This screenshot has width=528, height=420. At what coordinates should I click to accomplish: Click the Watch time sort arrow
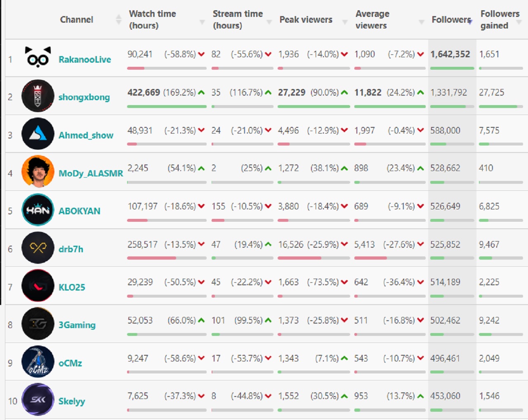click(x=202, y=22)
